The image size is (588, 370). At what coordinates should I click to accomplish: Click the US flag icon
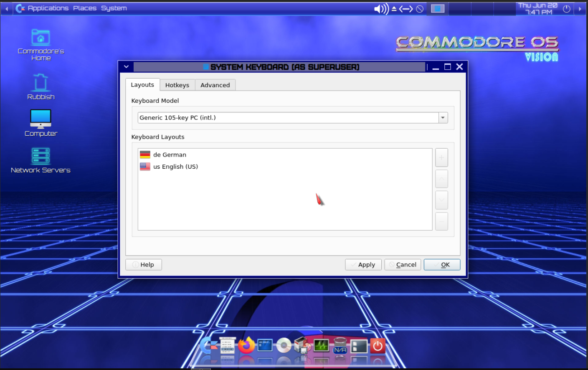coord(145,167)
